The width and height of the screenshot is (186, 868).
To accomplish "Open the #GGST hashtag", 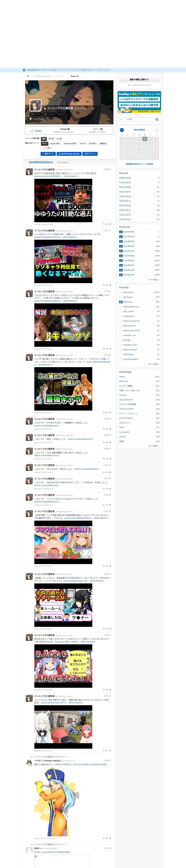I will (123, 437).
